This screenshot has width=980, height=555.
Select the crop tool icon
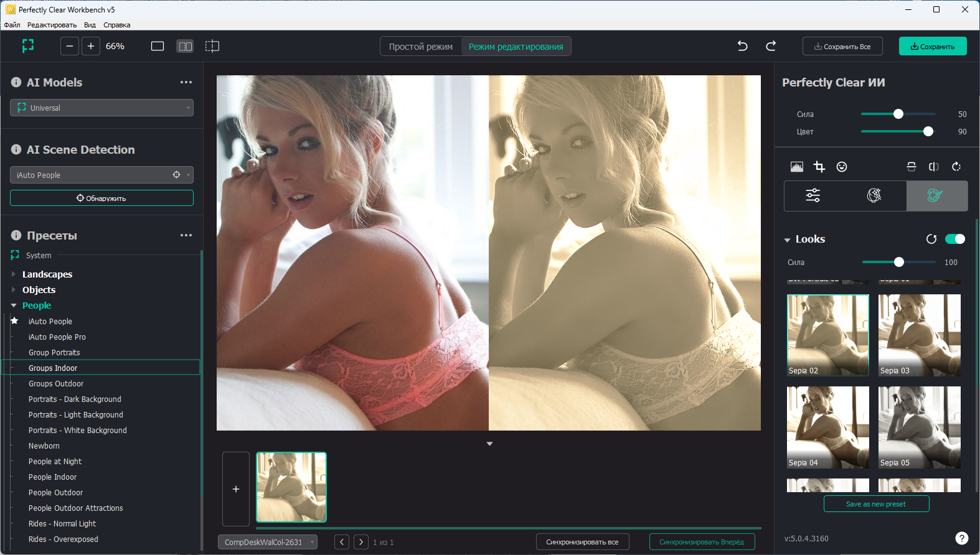pos(819,167)
